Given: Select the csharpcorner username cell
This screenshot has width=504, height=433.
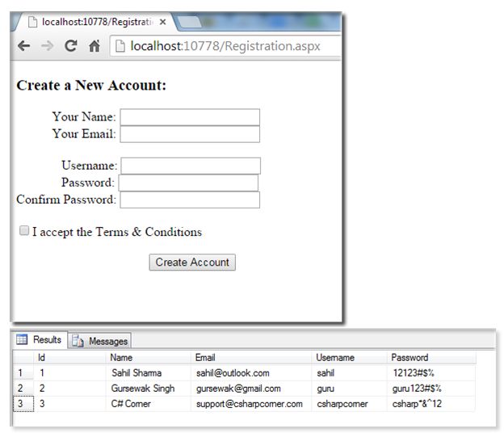Looking at the screenshot, I should [349, 404].
